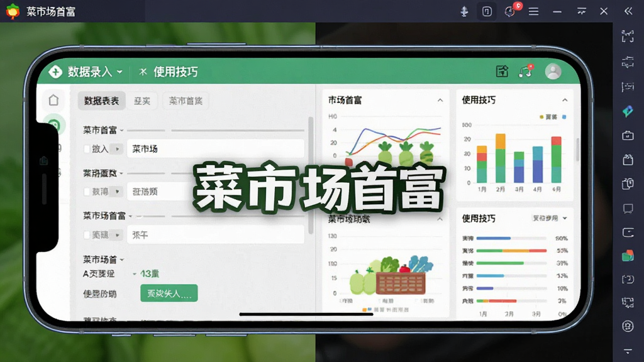Click the clipboard box icon in the right sidebar

coord(628,159)
